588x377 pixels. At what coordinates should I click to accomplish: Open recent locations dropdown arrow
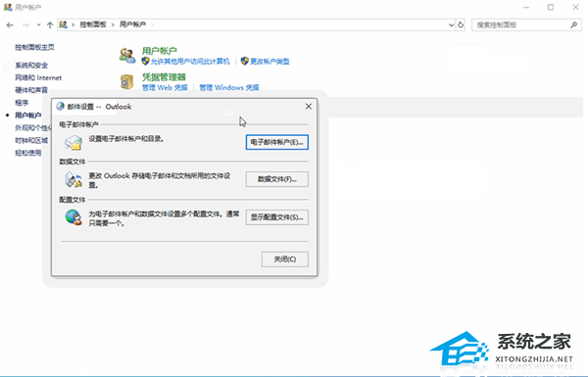(x=38, y=25)
